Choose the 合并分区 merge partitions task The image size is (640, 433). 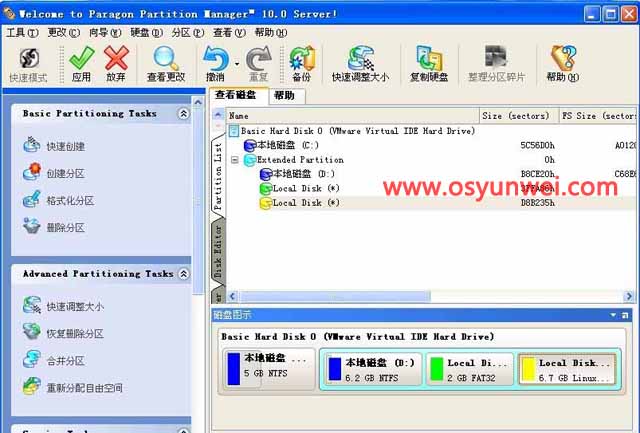(54, 360)
